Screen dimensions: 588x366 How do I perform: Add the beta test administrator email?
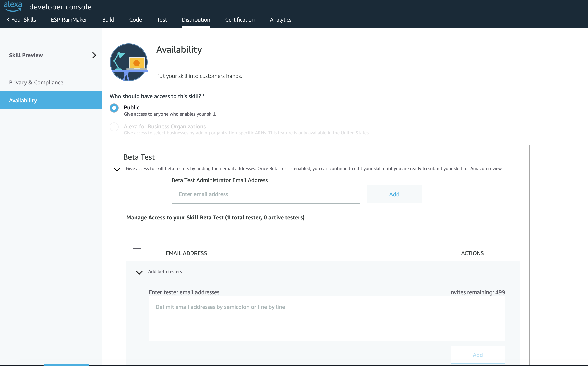tap(394, 194)
